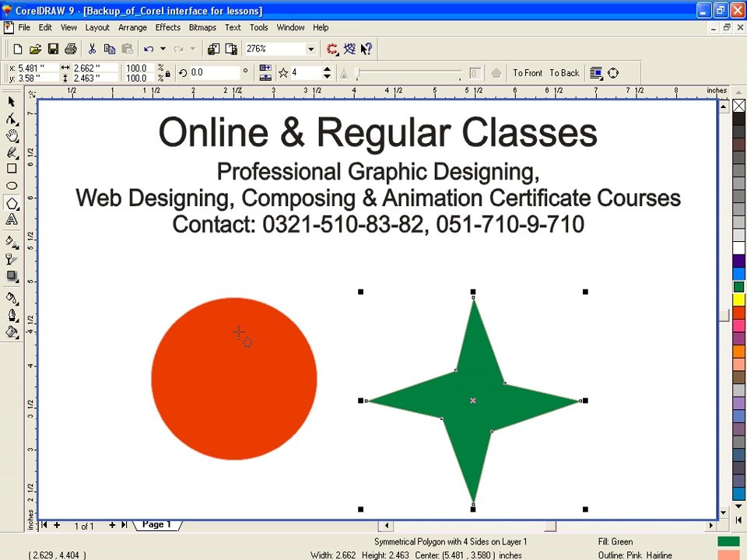Image resolution: width=747 pixels, height=560 pixels.
Task: Pick the yellow palette swatch
Action: coord(738,299)
